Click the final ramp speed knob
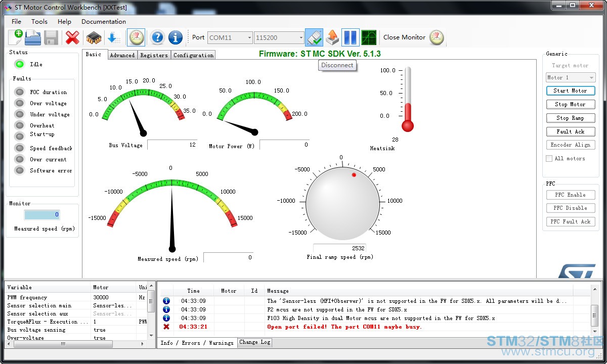The height and width of the screenshot is (364, 607). tap(343, 204)
